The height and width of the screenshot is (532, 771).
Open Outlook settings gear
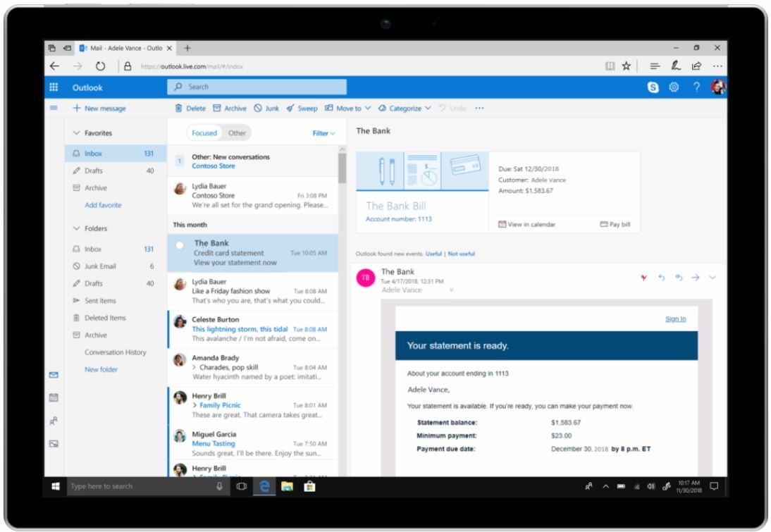674,87
